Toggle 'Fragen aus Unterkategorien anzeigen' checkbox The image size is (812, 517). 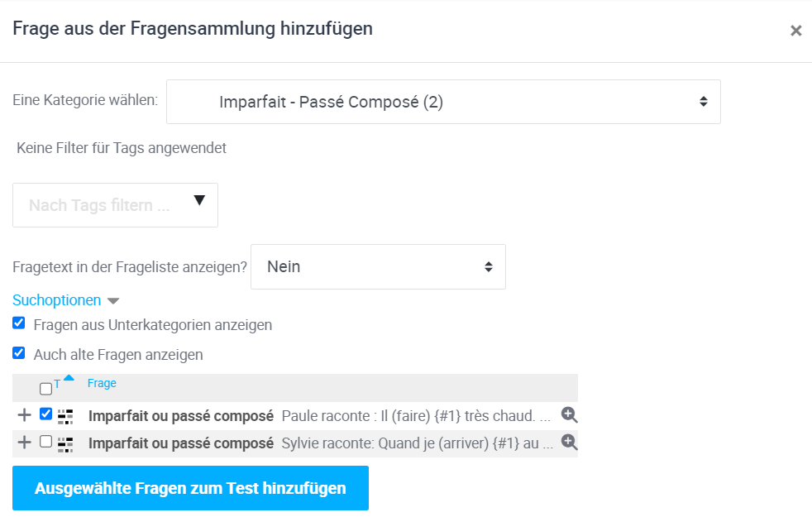point(19,324)
